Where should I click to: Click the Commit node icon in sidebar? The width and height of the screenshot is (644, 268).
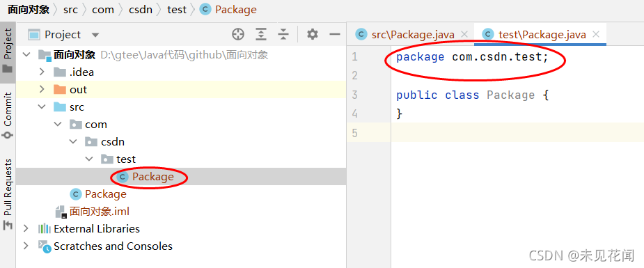[x=8, y=135]
